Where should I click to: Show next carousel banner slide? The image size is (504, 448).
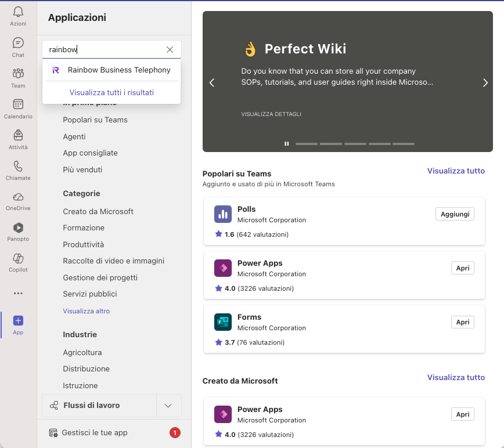pos(485,83)
